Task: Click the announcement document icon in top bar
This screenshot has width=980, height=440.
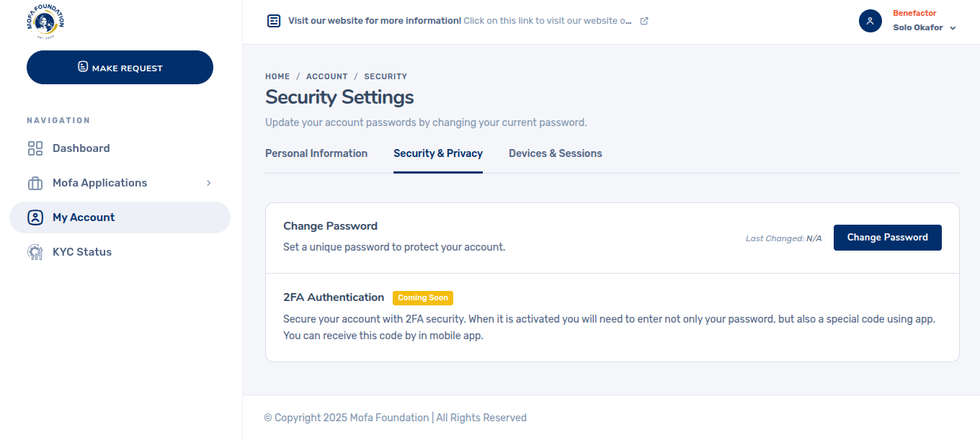Action: coord(274,21)
